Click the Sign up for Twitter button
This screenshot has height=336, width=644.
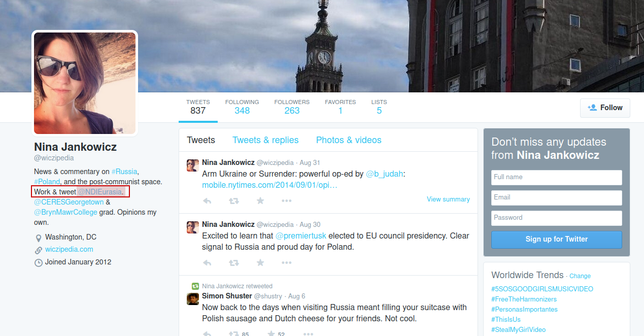point(557,240)
